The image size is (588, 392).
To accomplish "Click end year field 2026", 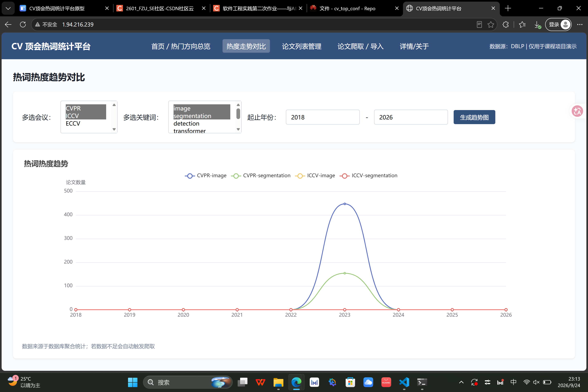I will [411, 117].
